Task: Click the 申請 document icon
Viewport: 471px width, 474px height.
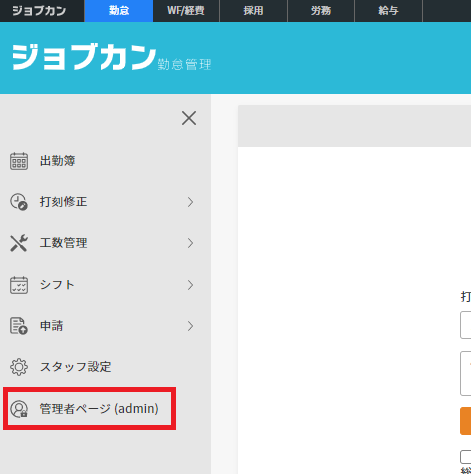Action: tap(19, 326)
